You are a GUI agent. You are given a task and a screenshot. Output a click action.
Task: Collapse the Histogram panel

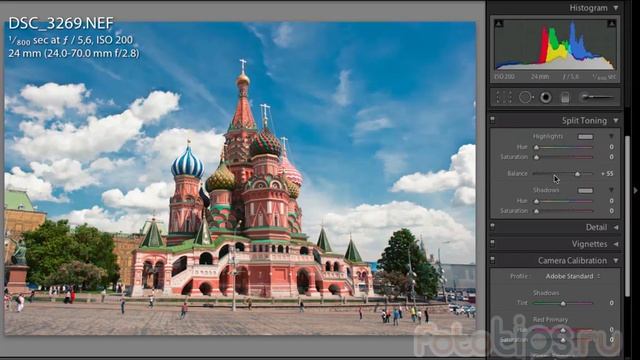(x=616, y=8)
